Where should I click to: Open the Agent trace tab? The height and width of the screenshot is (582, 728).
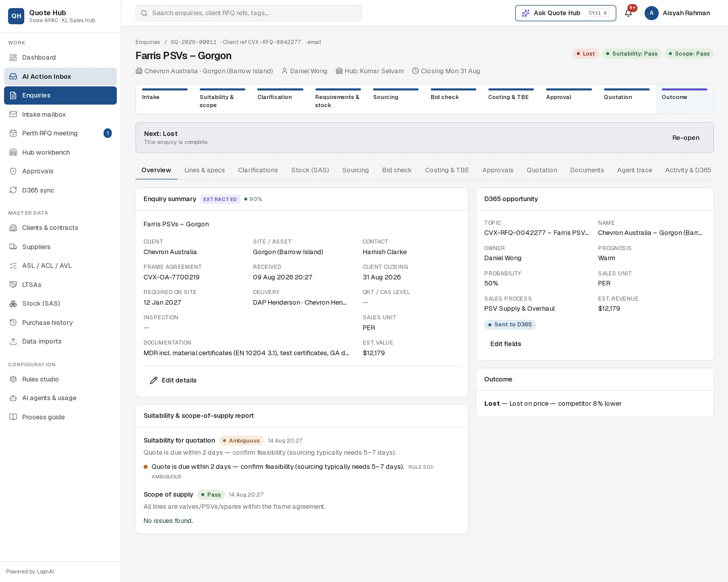pyautogui.click(x=634, y=170)
